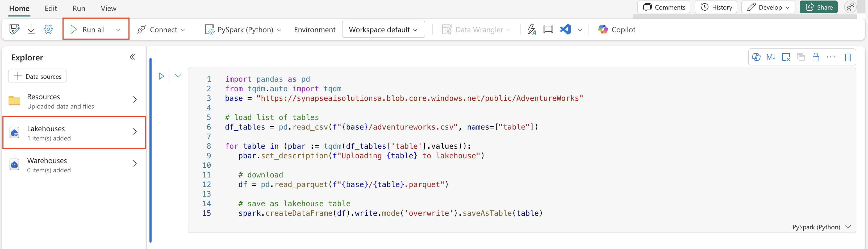This screenshot has width=868, height=249.
Task: Click the '# load list of tables' comment
Action: (272, 117)
